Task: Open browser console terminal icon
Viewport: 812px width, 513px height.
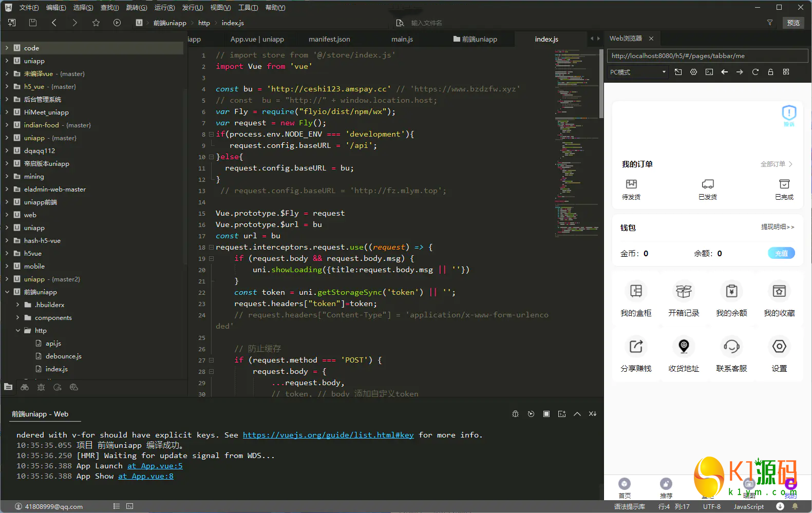Action: [709, 72]
